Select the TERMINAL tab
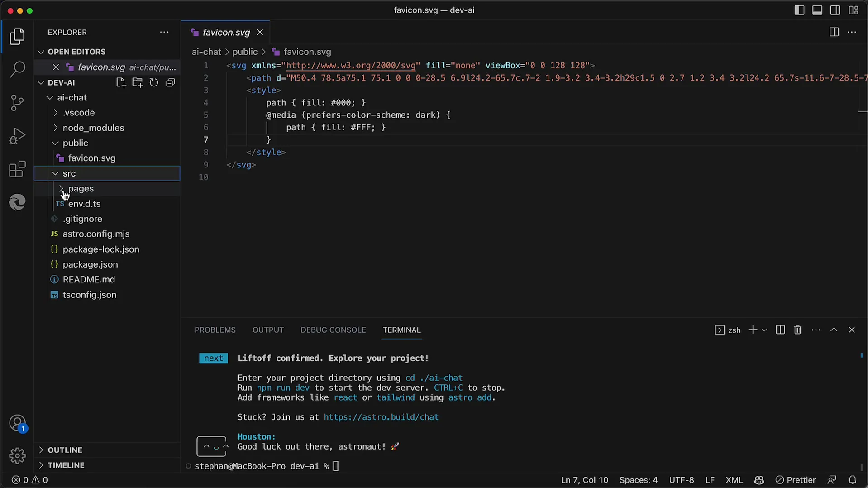868x488 pixels. point(401,330)
